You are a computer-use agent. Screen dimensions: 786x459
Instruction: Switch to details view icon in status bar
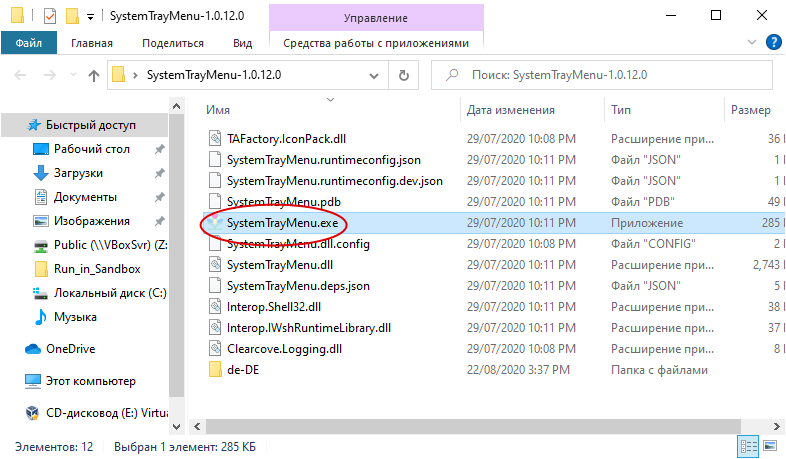tap(749, 444)
